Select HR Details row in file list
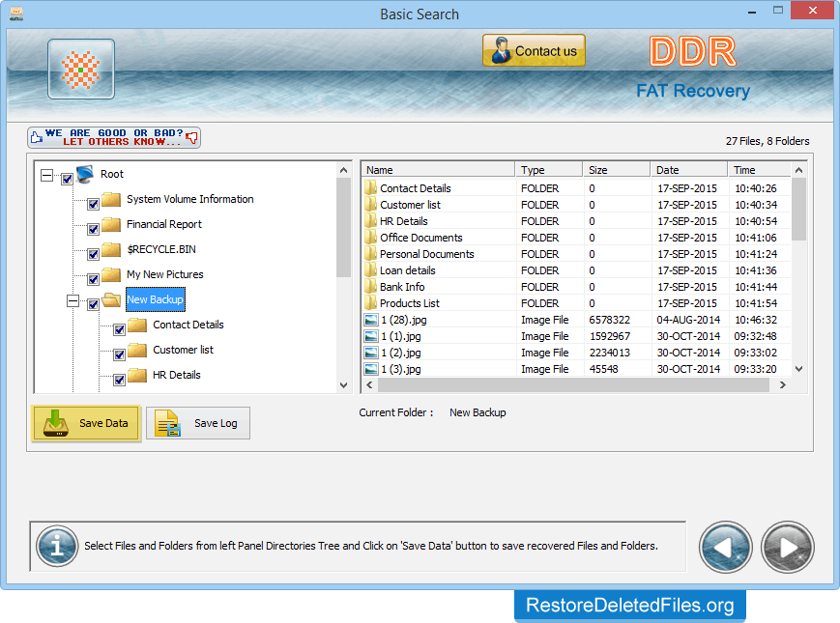The width and height of the screenshot is (840, 623). coord(576,221)
